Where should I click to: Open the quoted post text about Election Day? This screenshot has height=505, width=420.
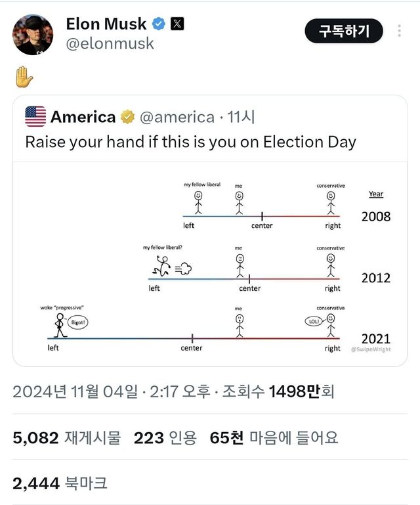click(190, 142)
